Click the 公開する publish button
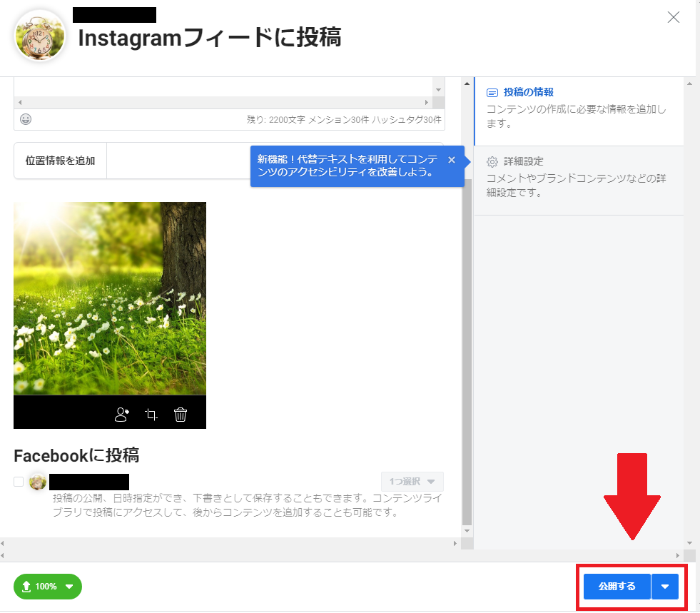 [x=617, y=587]
